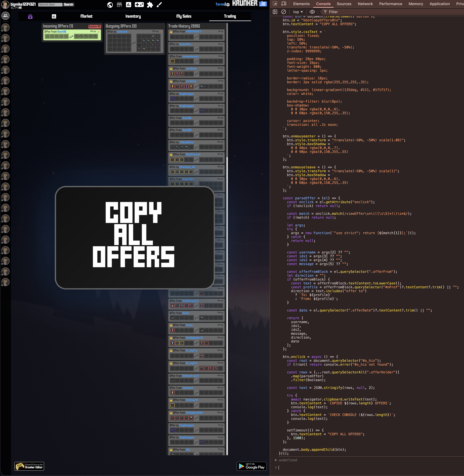Switch to the Network tab in DevTools
464x476 pixels.
click(x=365, y=4)
